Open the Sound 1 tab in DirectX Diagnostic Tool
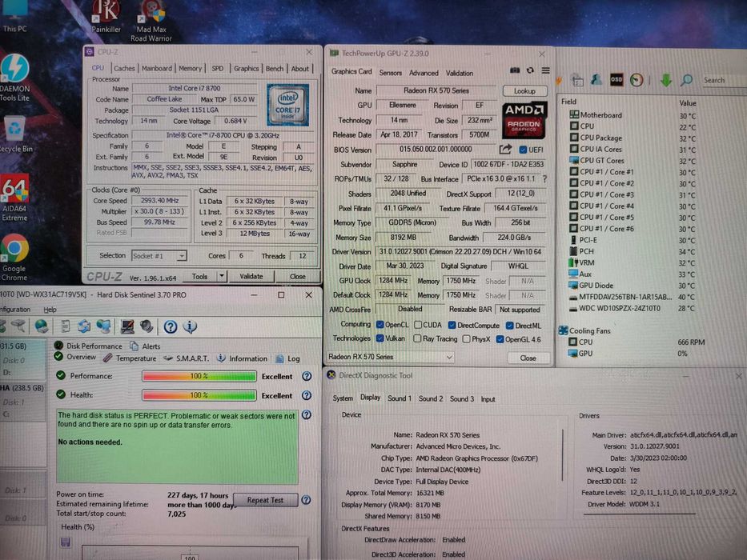This screenshot has width=747, height=560. 400,398
